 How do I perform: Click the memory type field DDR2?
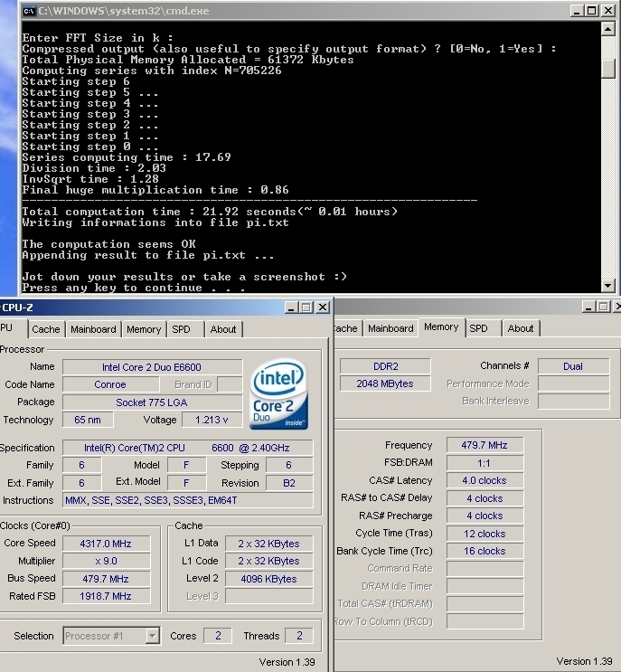pos(385,366)
